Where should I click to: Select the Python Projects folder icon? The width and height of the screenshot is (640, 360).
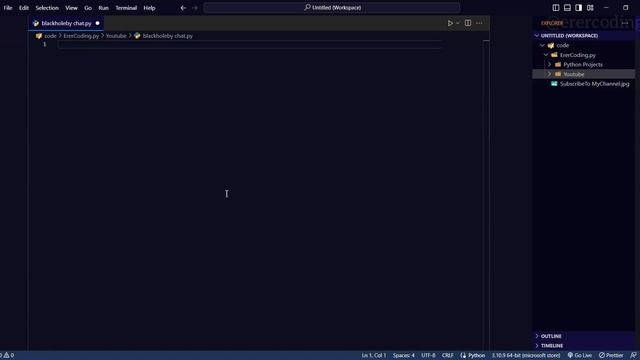click(x=558, y=64)
